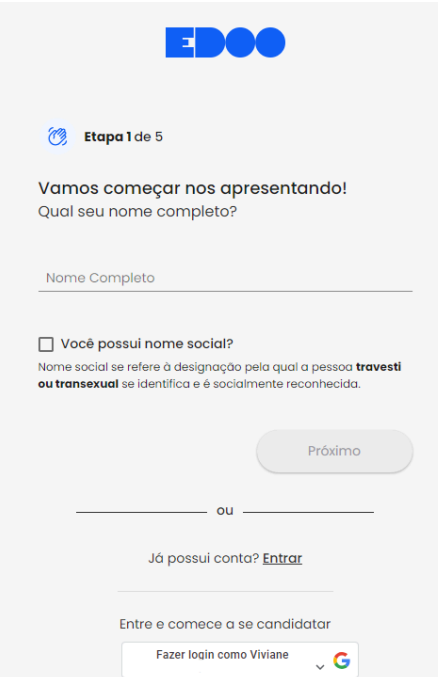This screenshot has width=438, height=677.
Task: Click the Google G logo icon
Action: 342,660
